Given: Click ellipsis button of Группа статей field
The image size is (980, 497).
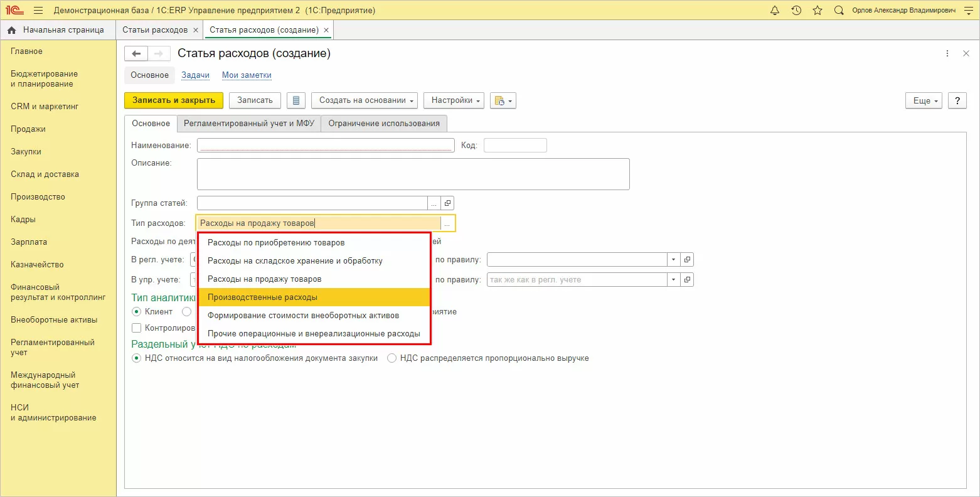Looking at the screenshot, I should coord(434,203).
